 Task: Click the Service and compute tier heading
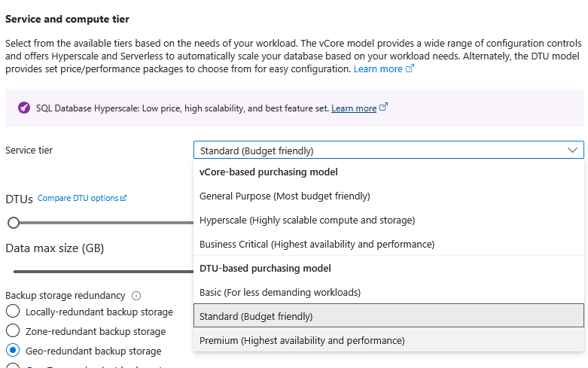67,19
